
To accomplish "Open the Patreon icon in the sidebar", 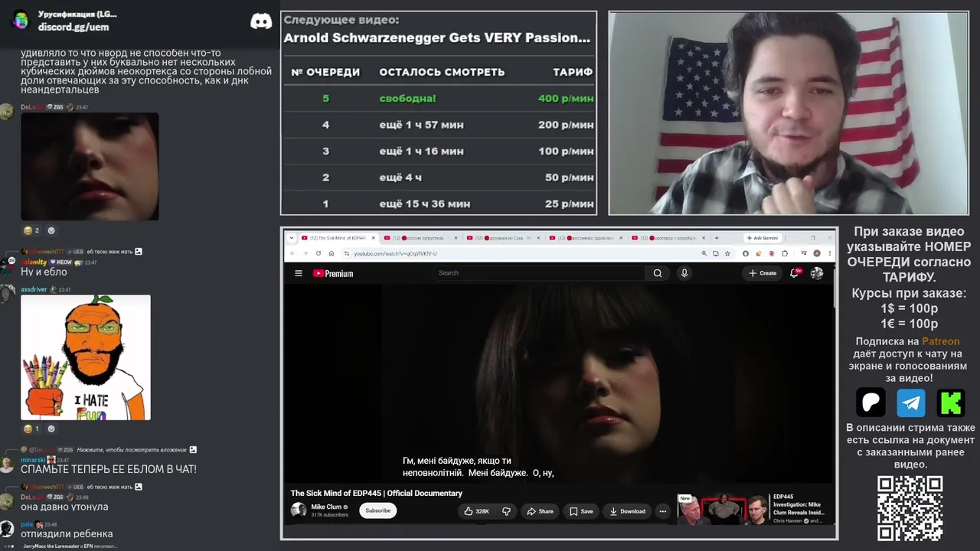I will 871,402.
